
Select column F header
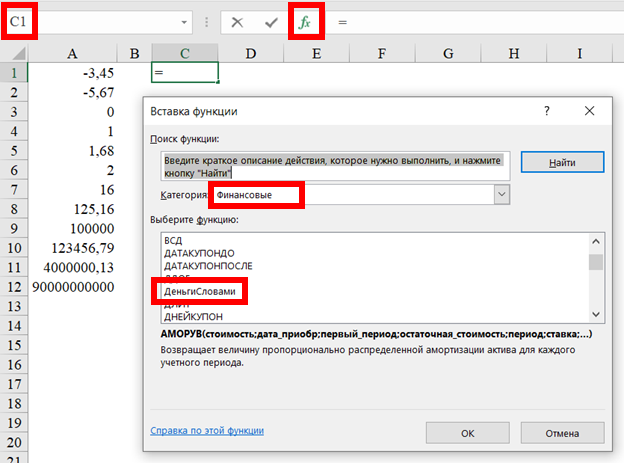[382, 53]
